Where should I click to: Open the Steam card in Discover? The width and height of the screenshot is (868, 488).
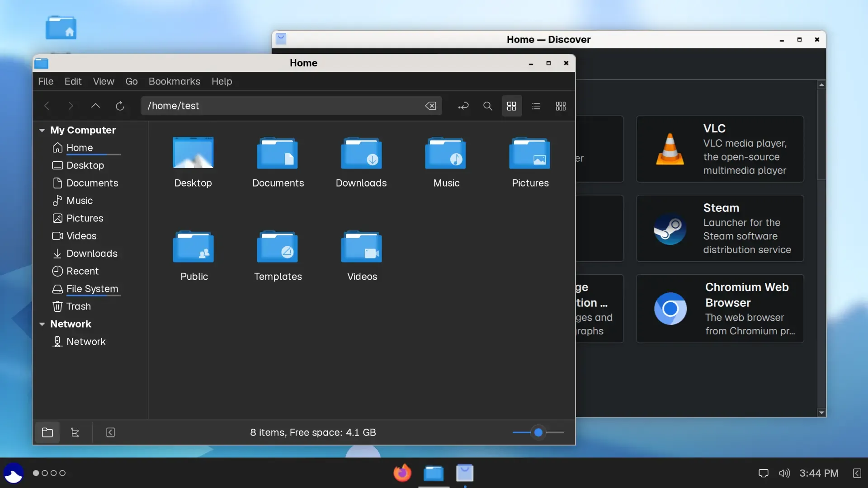(720, 228)
